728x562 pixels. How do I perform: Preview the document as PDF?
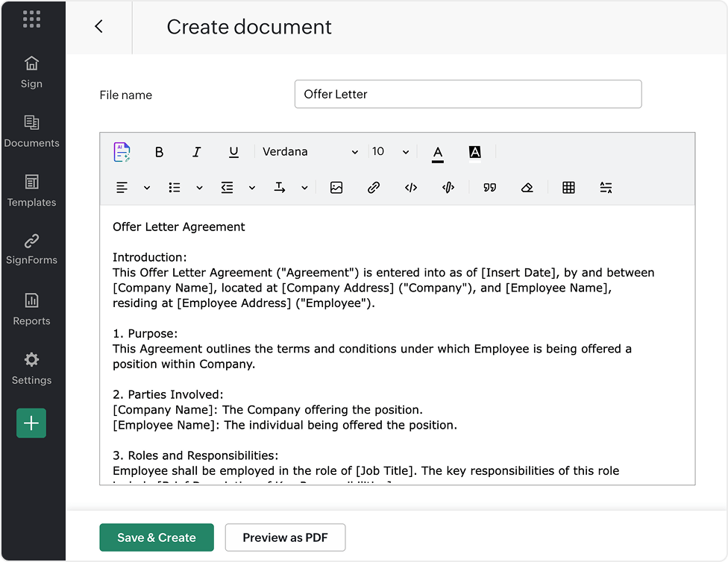(x=285, y=537)
